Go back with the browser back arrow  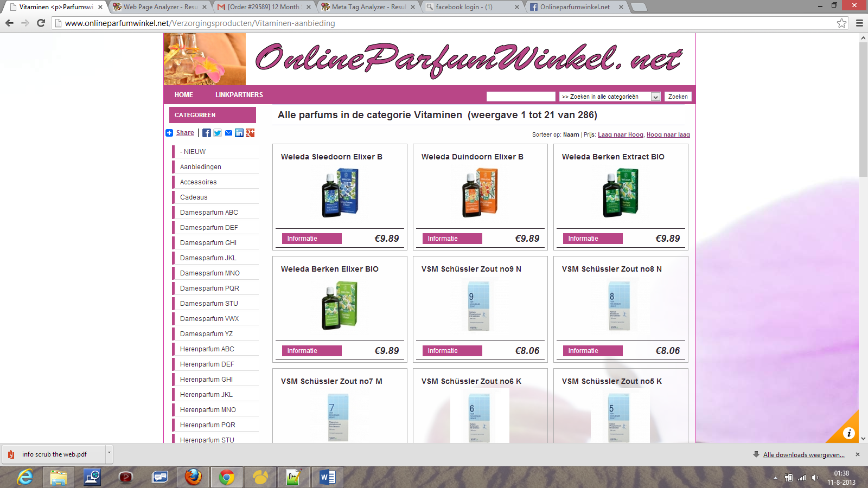pyautogui.click(x=9, y=23)
